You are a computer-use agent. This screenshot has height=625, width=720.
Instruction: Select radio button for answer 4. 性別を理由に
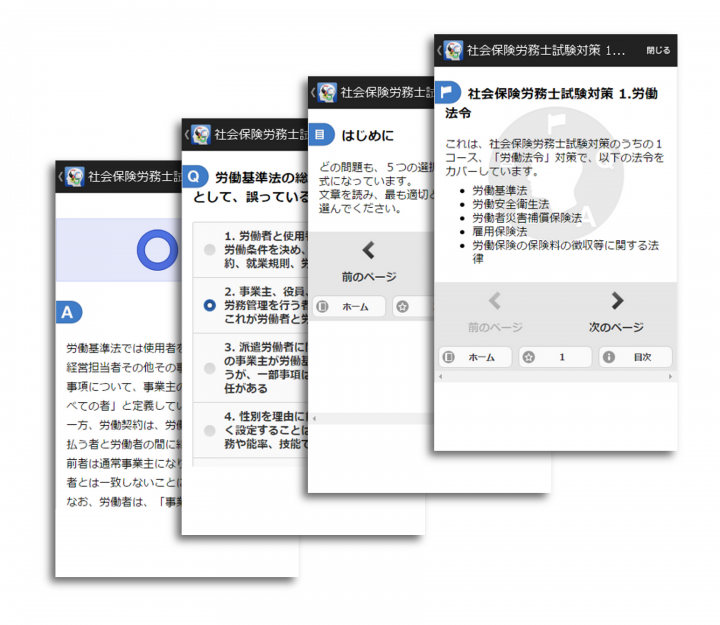pos(209,430)
